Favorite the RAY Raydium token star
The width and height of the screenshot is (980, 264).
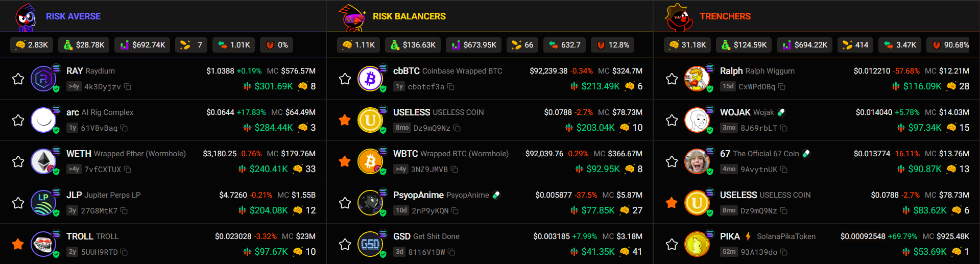pos(18,79)
